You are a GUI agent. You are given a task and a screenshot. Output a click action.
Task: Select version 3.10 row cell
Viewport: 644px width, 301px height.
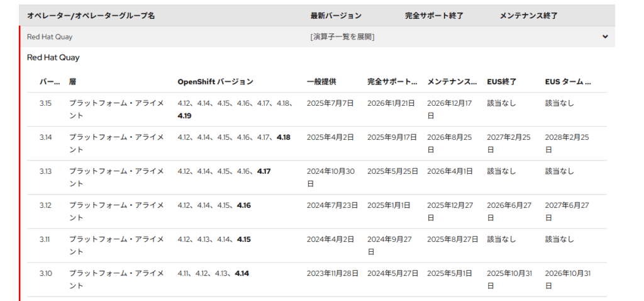click(46, 273)
